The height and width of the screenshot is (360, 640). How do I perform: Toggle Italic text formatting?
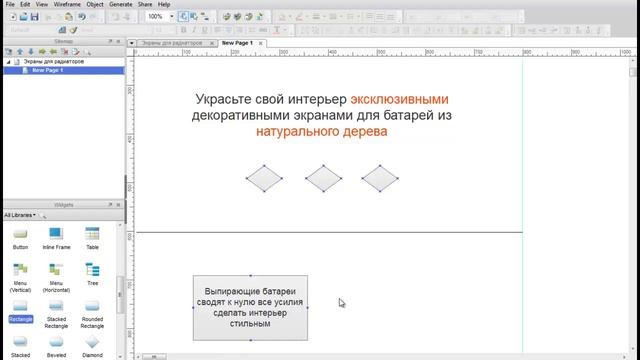(194, 30)
